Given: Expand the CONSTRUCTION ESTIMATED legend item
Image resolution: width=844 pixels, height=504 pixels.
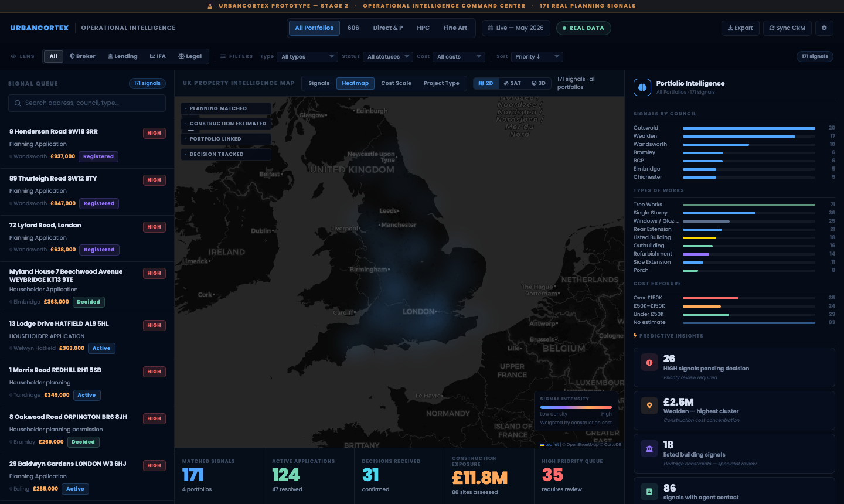Looking at the screenshot, I should 226,124.
